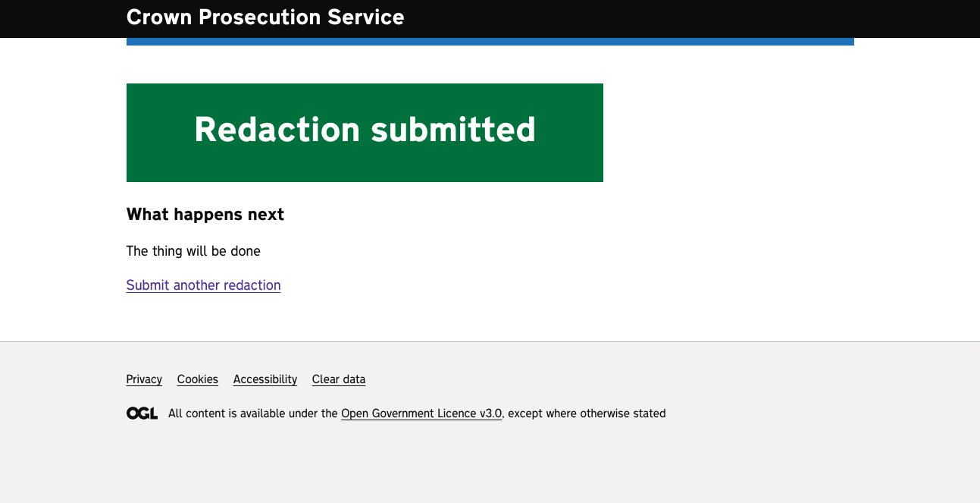Click the except where otherwise stated text
Image resolution: width=980 pixels, height=503 pixels.
(587, 413)
